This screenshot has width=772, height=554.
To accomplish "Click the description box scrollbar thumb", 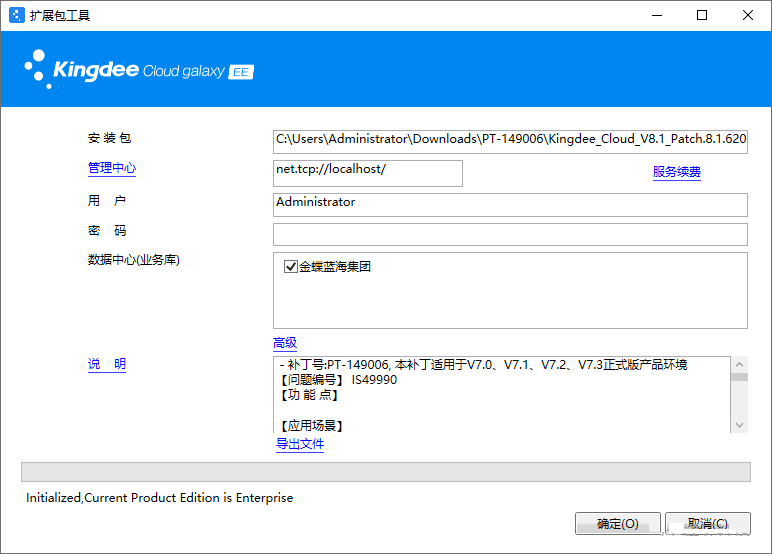I will (x=739, y=377).
